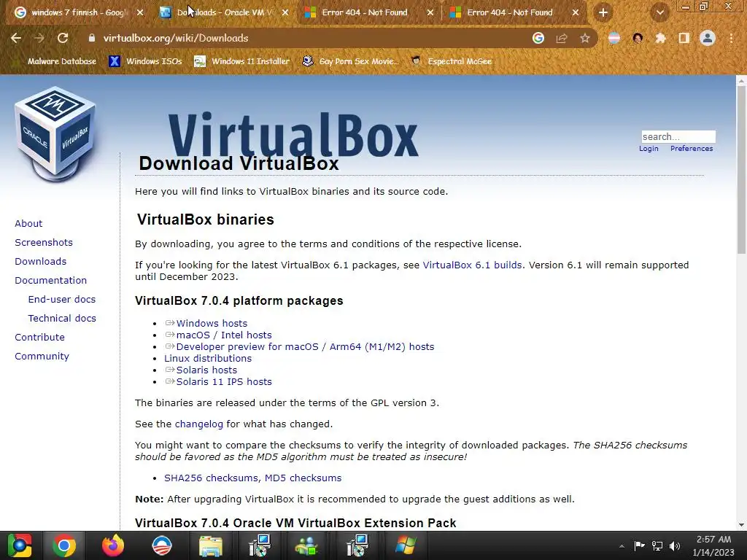
Task: Open the Preferences link
Action: (692, 149)
